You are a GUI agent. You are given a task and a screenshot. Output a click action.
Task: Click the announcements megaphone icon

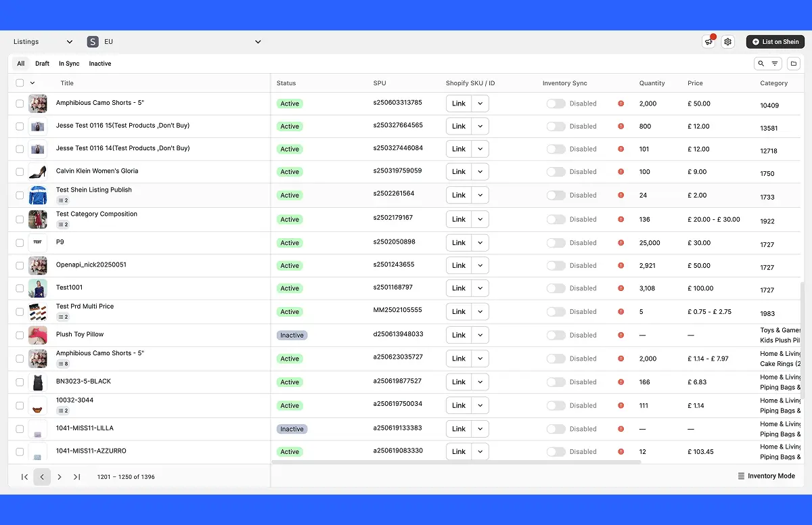pos(708,42)
